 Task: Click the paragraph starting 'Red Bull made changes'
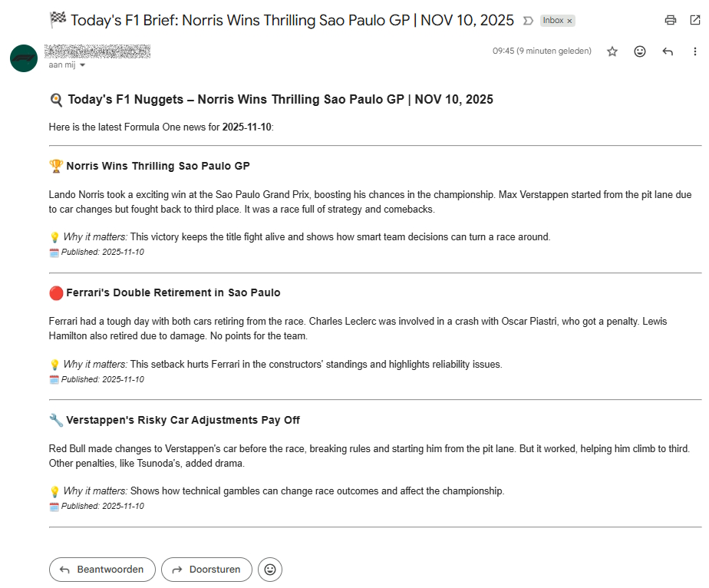(369, 456)
